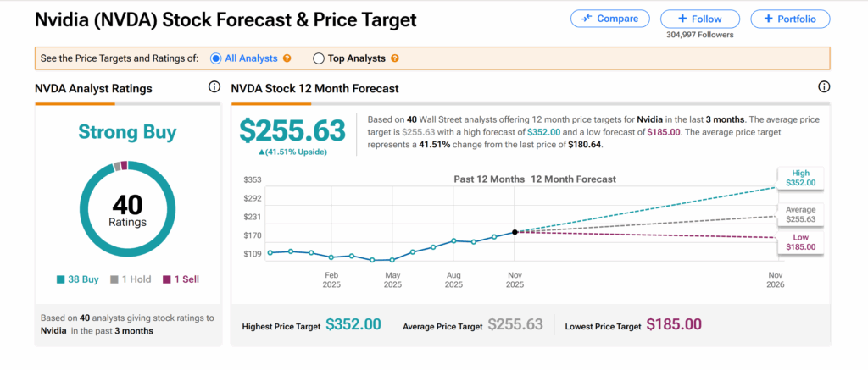
Task: Click info icon beside NVDA Analyst Ratings
Action: point(214,87)
